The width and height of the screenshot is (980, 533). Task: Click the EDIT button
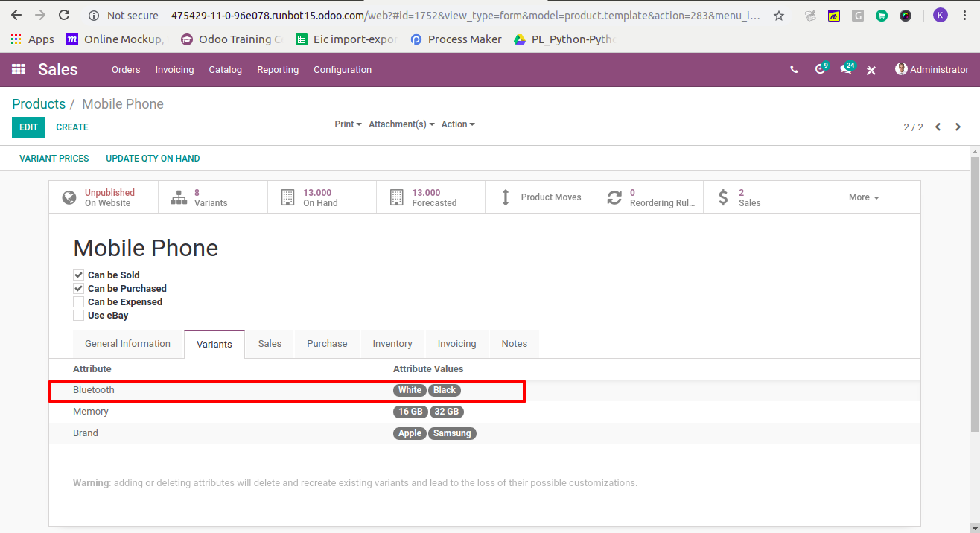(x=28, y=127)
